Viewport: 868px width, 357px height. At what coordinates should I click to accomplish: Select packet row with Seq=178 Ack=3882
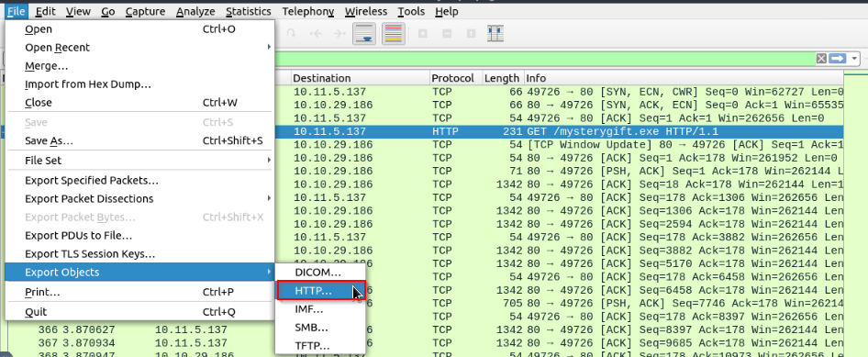[559, 238]
